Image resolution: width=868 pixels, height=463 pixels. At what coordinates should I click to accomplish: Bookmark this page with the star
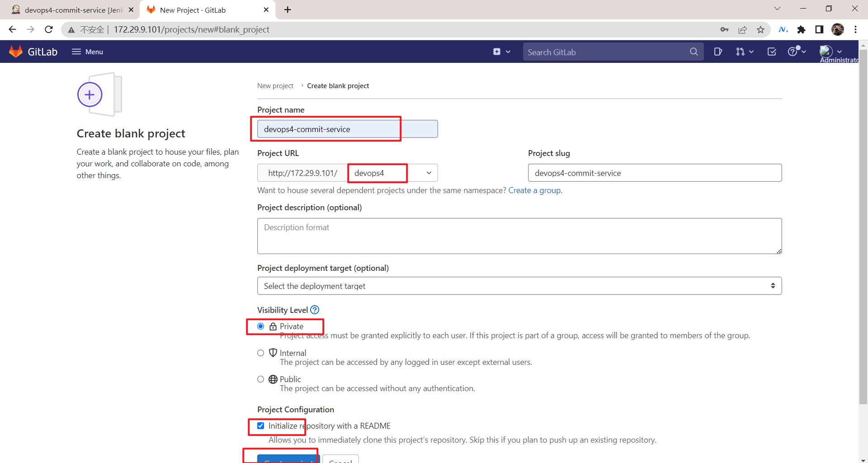click(x=760, y=29)
